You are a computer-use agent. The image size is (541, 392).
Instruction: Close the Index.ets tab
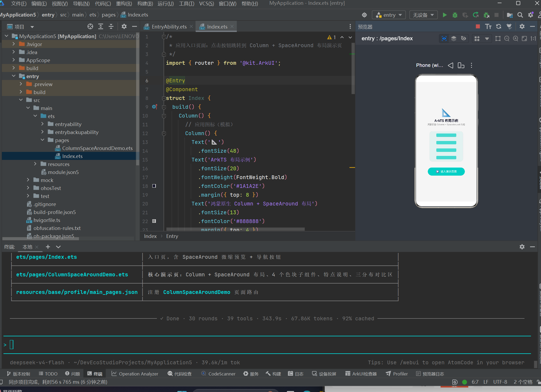(x=232, y=26)
